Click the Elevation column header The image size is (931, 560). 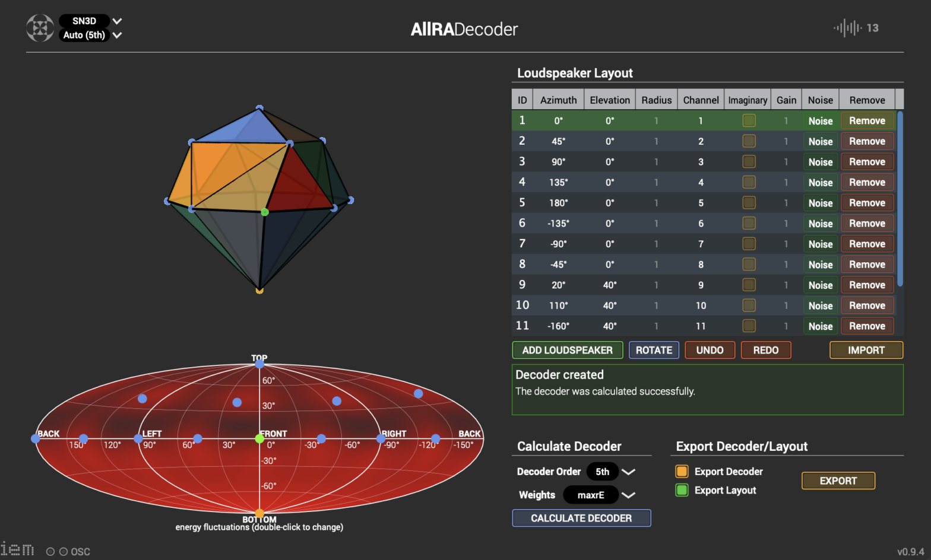609,100
